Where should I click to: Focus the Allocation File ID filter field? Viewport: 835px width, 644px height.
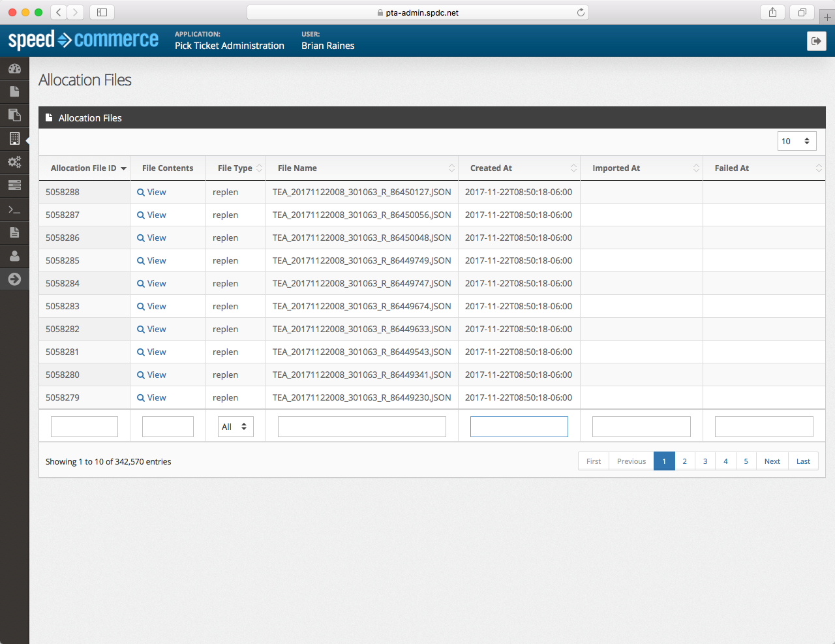pyautogui.click(x=84, y=427)
